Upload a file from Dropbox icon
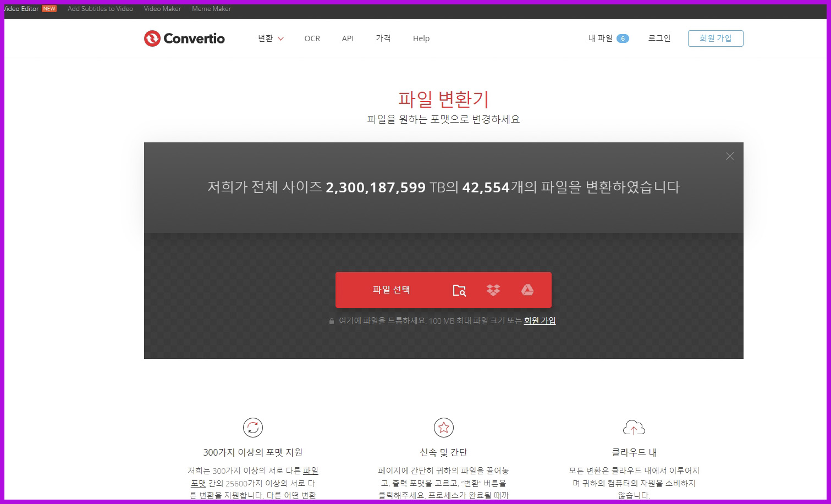Viewport: 831px width, 504px height. click(x=493, y=290)
